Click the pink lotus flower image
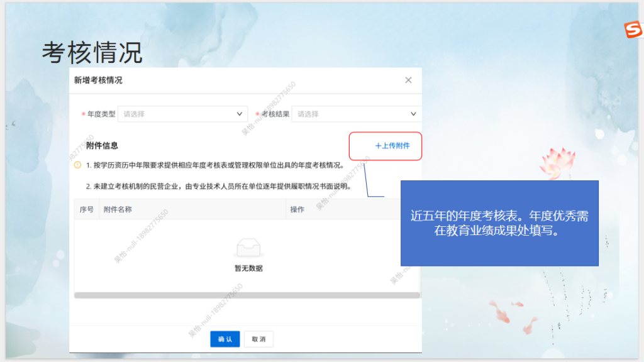This screenshot has width=644, height=362. (x=555, y=162)
